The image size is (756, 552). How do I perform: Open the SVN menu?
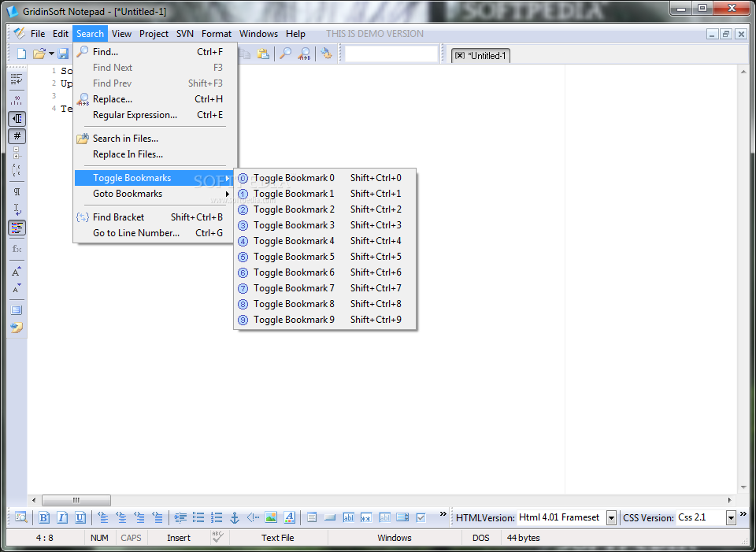(184, 34)
